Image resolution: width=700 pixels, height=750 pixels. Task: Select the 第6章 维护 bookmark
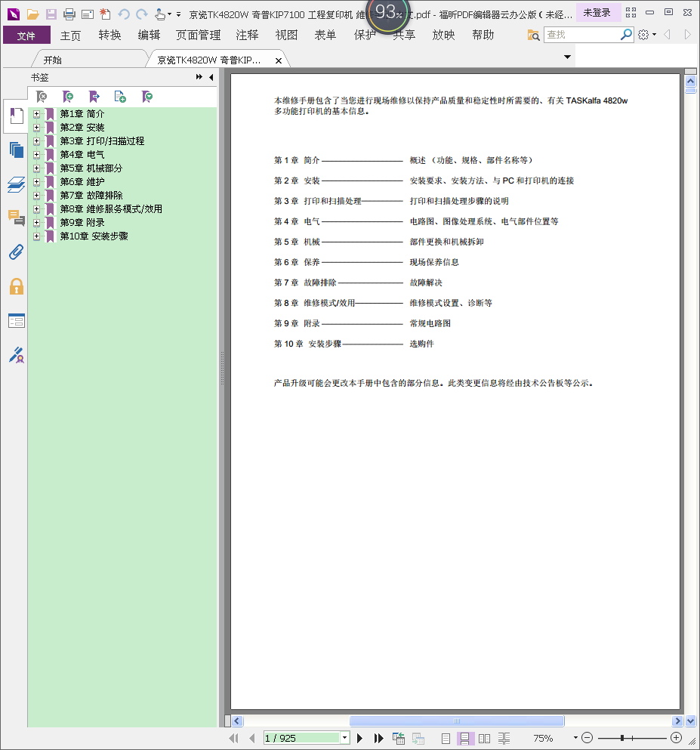click(x=82, y=182)
